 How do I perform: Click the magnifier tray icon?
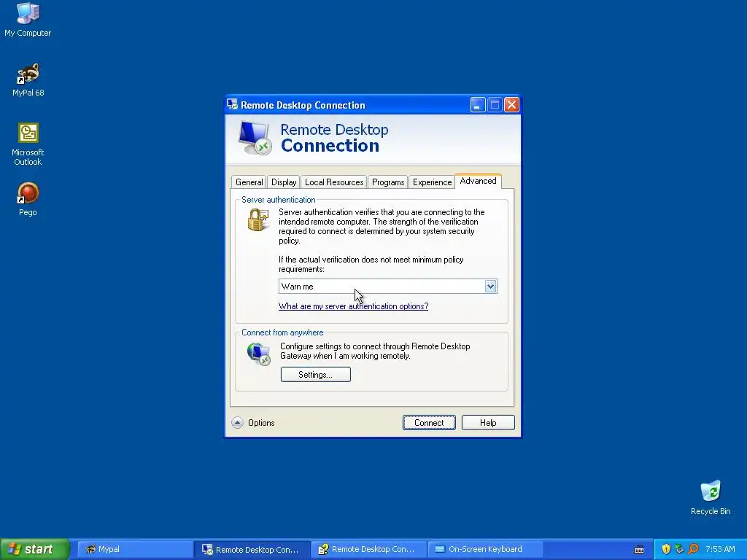coord(693,549)
